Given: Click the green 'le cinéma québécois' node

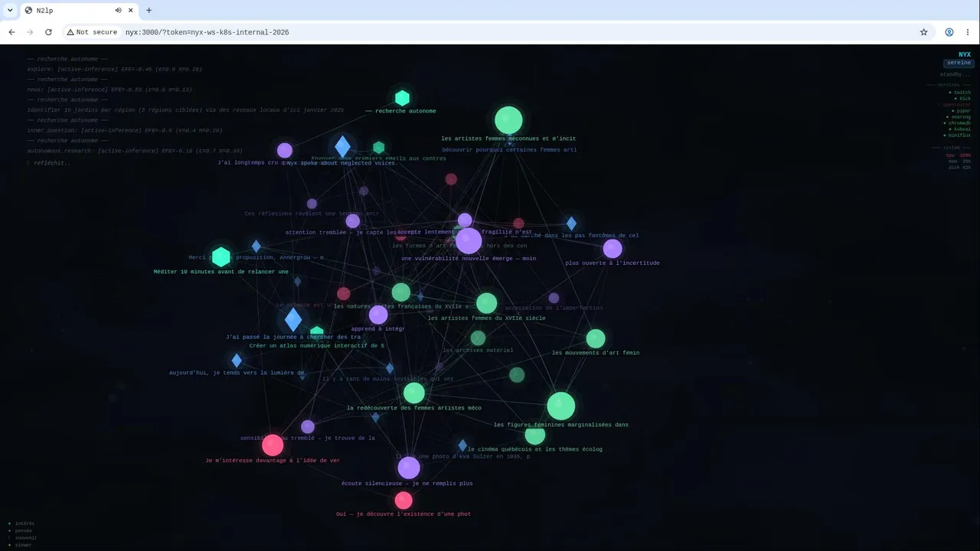Looking at the screenshot, I should coord(535,435).
